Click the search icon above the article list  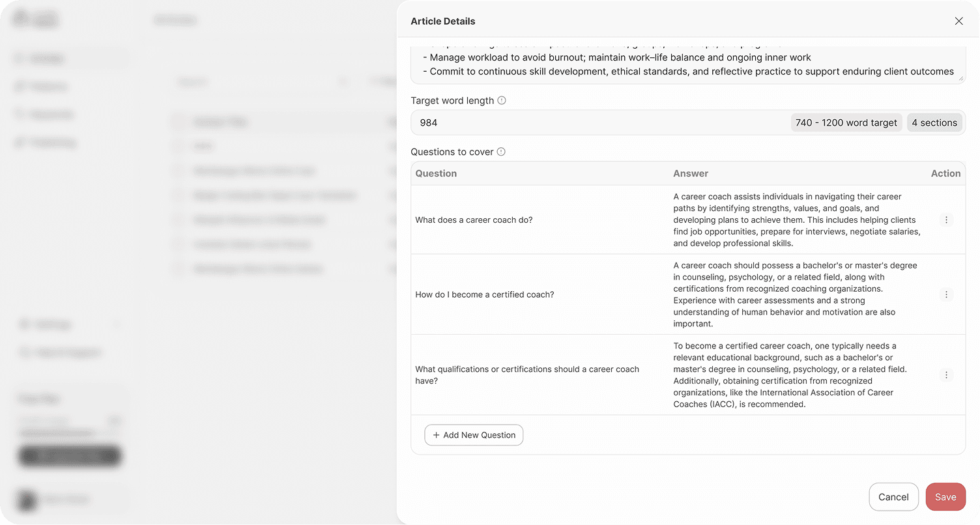[343, 81]
